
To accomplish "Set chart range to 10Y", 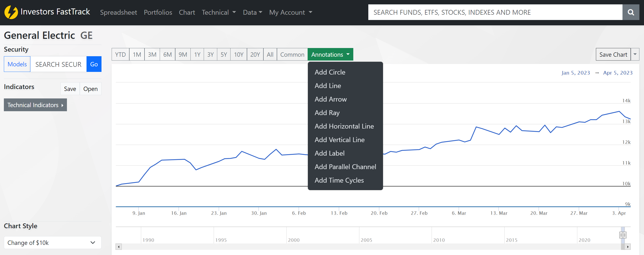I will [x=239, y=54].
